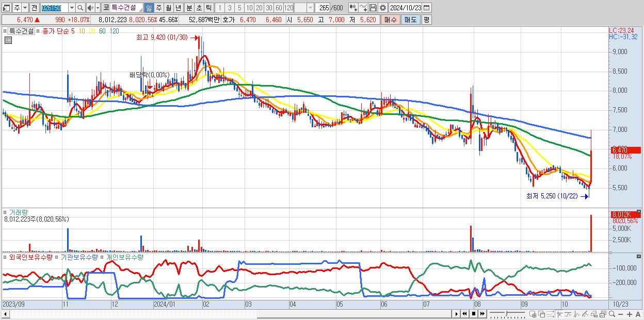Click the magnifier zoom icon at bottom
The height and width of the screenshot is (320, 644).
(x=611, y=314)
